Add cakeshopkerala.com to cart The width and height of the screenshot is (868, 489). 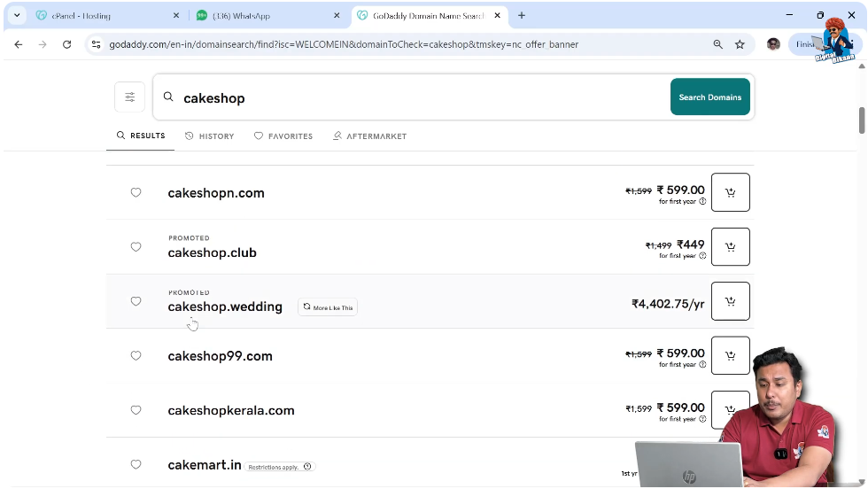coord(730,410)
